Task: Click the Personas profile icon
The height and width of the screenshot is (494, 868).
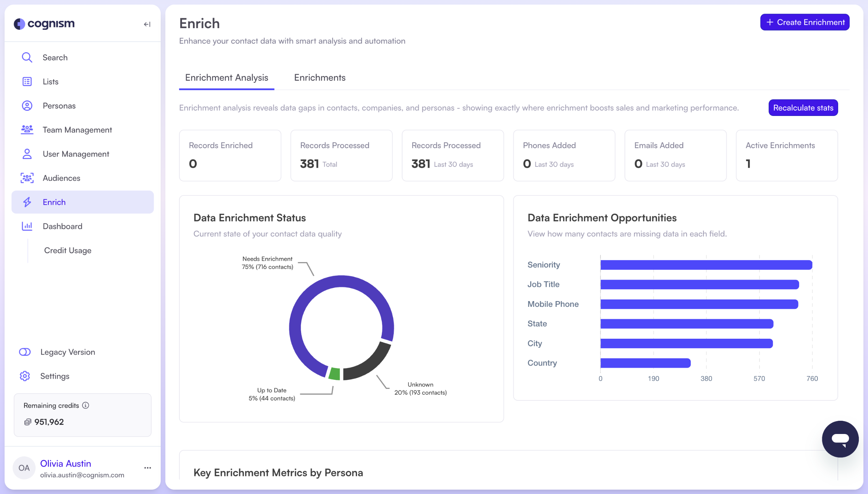Action: 27,105
